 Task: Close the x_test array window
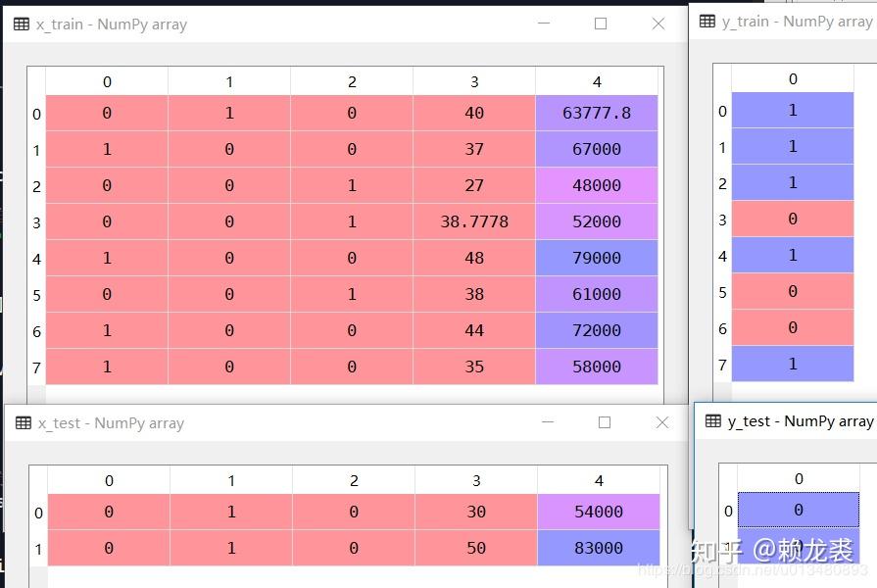tap(662, 422)
